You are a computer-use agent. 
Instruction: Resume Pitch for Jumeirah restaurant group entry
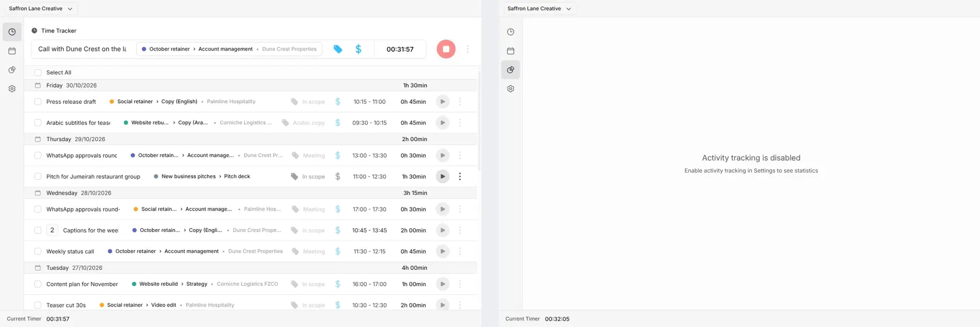tap(443, 176)
